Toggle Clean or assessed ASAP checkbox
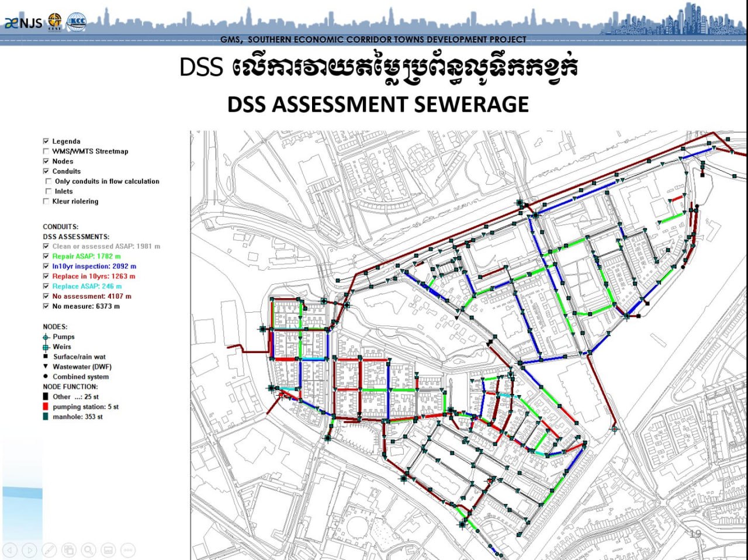The image size is (748, 560). [46, 247]
